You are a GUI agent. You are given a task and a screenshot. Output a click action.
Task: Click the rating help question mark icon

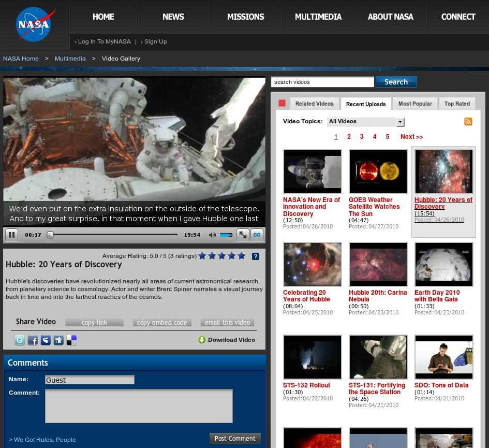[x=255, y=256]
